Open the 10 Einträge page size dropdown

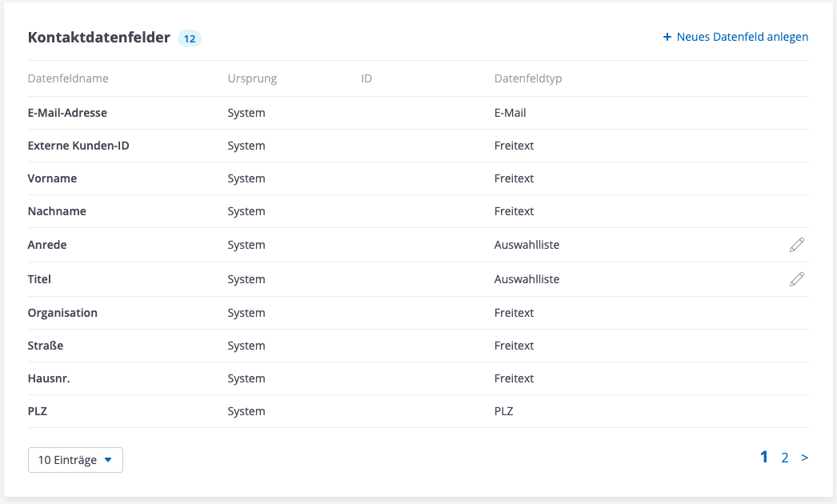click(x=75, y=460)
